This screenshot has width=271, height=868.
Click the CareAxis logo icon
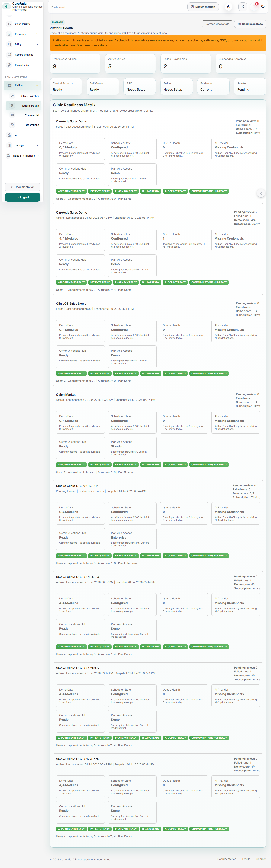point(6,6)
